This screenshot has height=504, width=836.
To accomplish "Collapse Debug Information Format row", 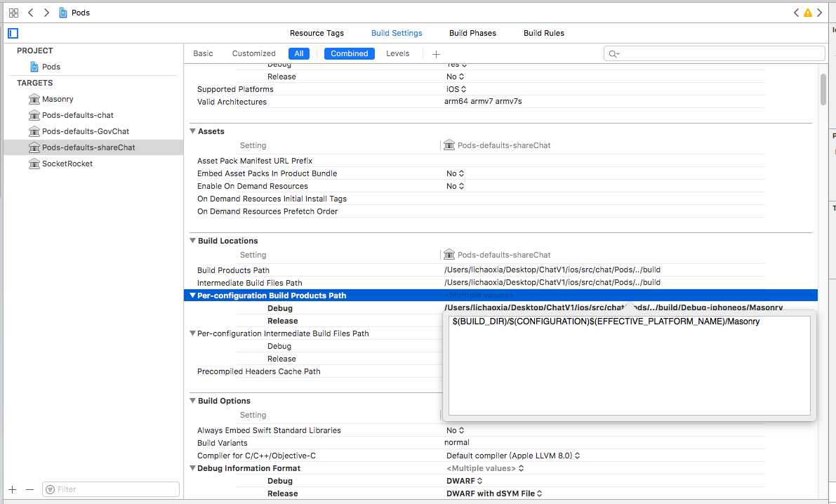I will click(x=192, y=468).
